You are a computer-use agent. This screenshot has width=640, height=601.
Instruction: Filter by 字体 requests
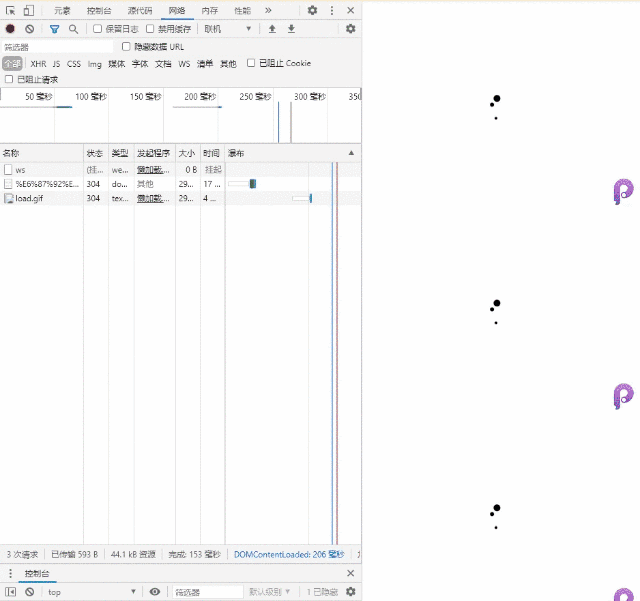140,64
